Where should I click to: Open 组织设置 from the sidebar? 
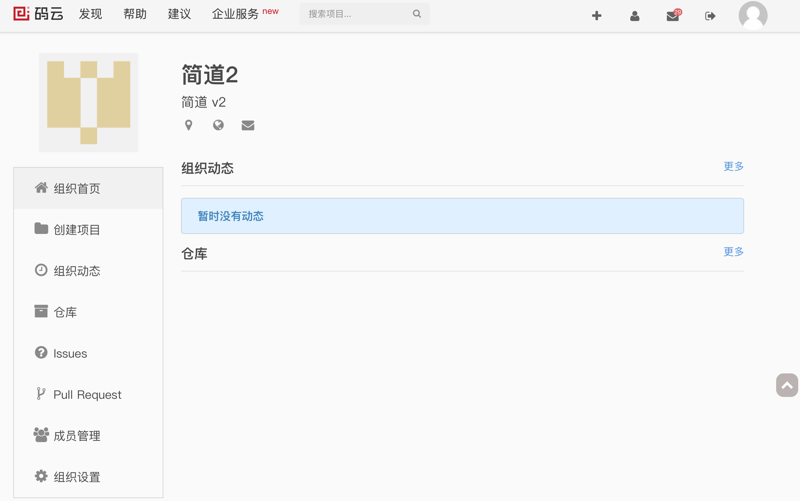[x=88, y=477]
